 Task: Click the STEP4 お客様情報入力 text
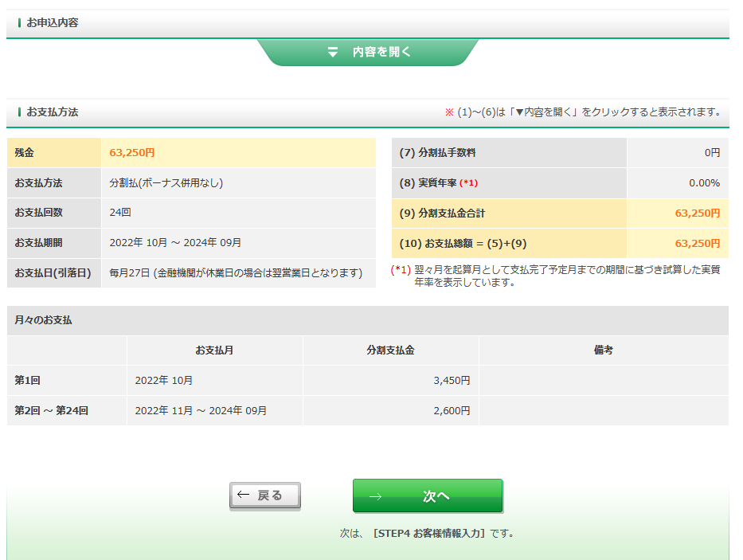pyautogui.click(x=428, y=534)
